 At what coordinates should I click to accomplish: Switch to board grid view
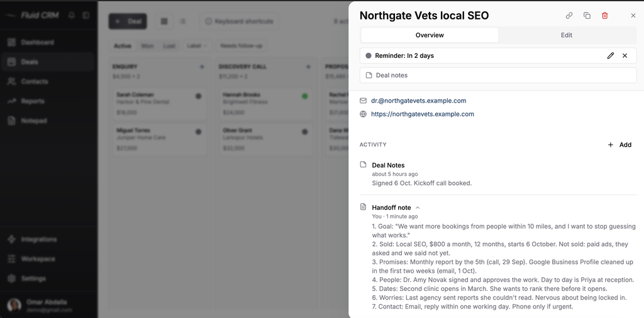(x=164, y=21)
